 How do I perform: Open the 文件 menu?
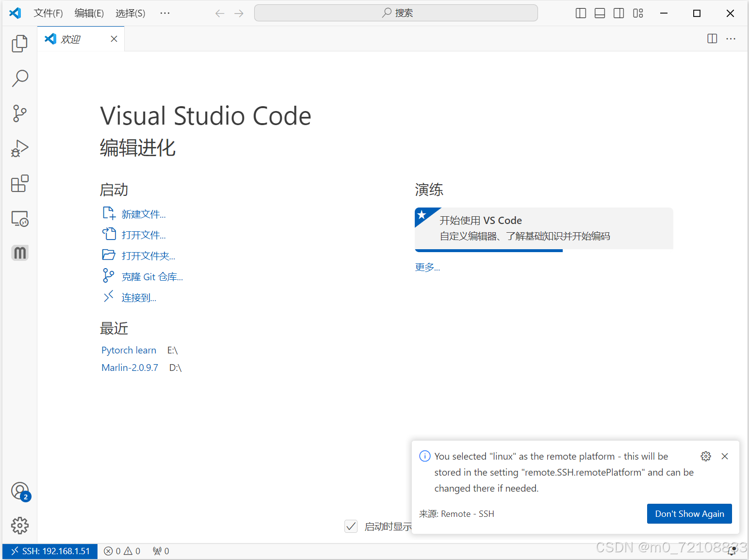(48, 13)
